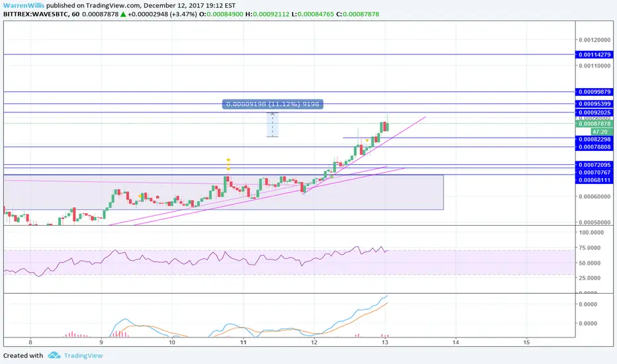Click date label 14 on time axis
Screen dimensions: 617x364
click(455, 342)
